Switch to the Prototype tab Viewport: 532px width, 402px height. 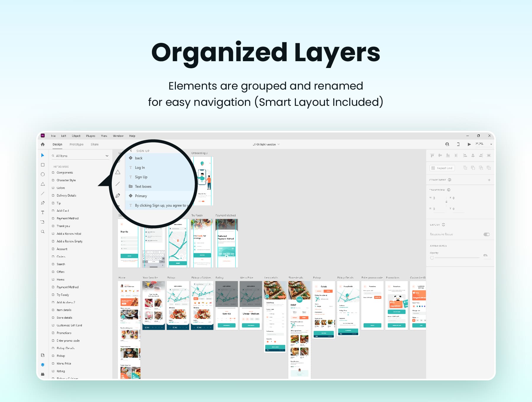click(76, 145)
